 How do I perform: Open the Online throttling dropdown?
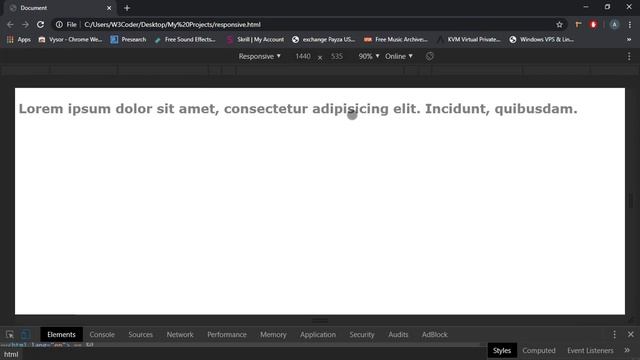pos(399,56)
